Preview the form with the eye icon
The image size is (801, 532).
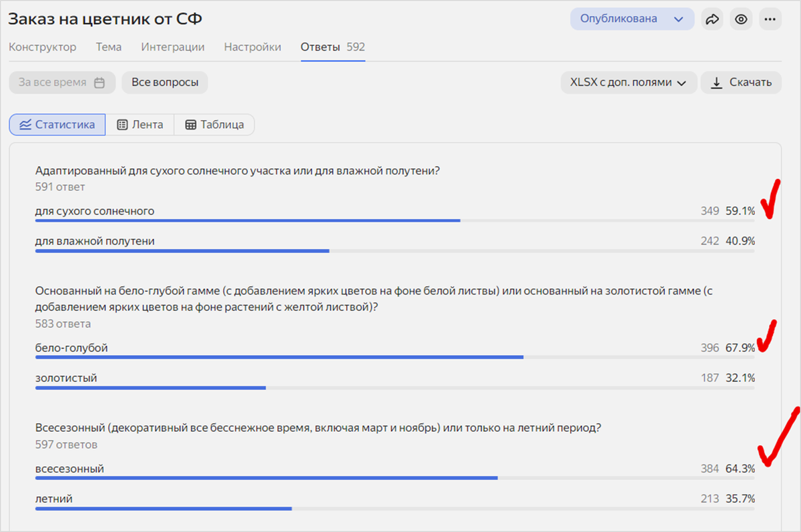tap(741, 19)
